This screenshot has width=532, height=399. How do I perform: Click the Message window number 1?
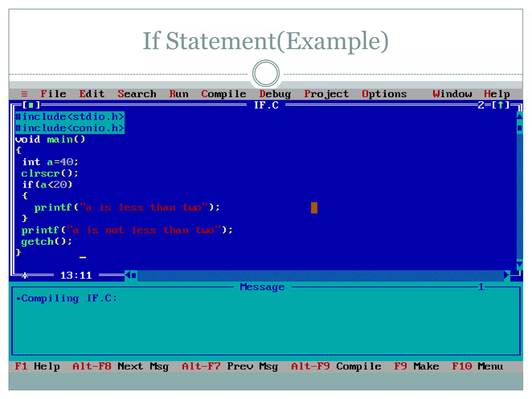click(x=481, y=287)
